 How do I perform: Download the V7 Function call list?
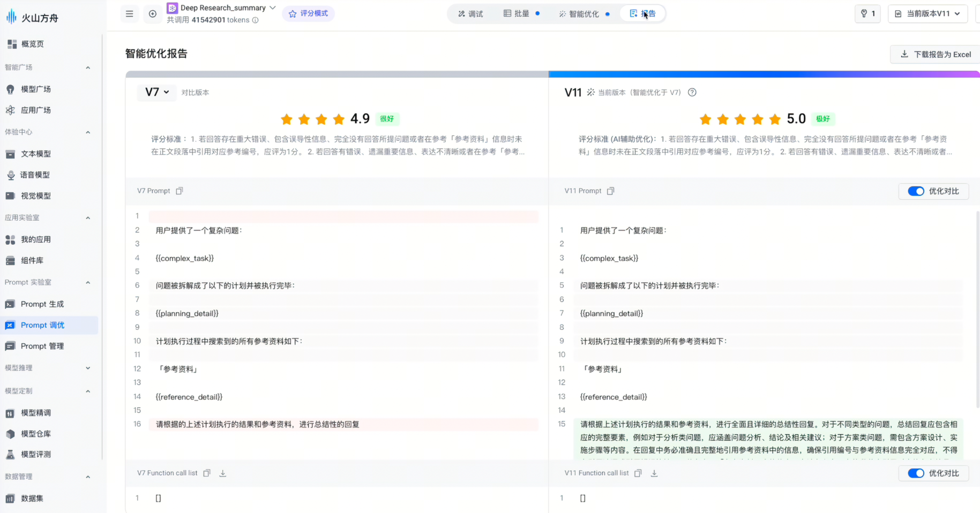(223, 473)
